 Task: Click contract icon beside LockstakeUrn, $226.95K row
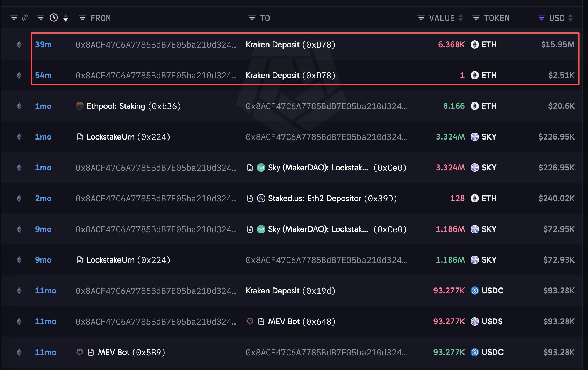click(x=80, y=137)
